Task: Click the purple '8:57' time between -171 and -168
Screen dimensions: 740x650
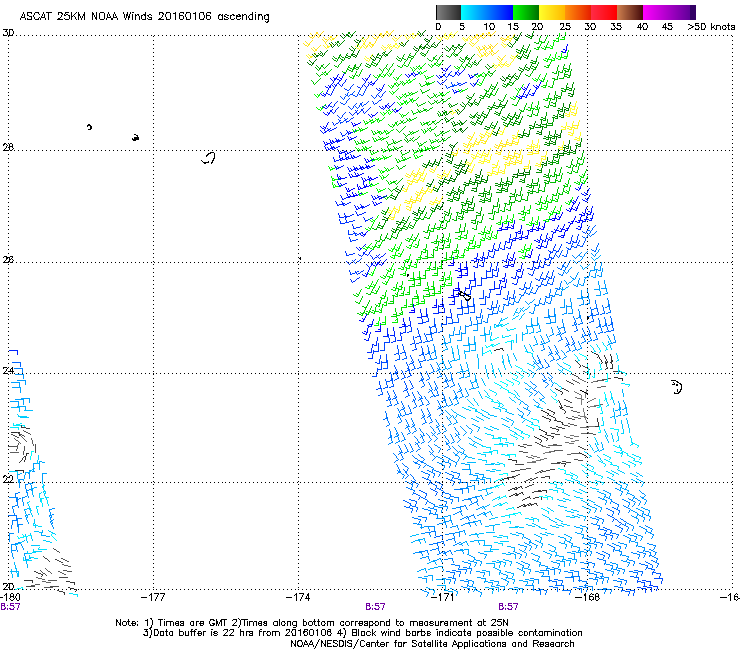Action: coord(508,607)
